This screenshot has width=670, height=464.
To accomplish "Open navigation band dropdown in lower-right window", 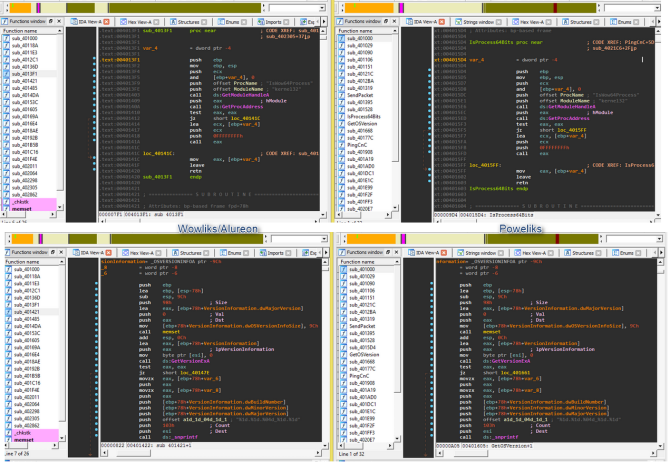I will (x=659, y=239).
